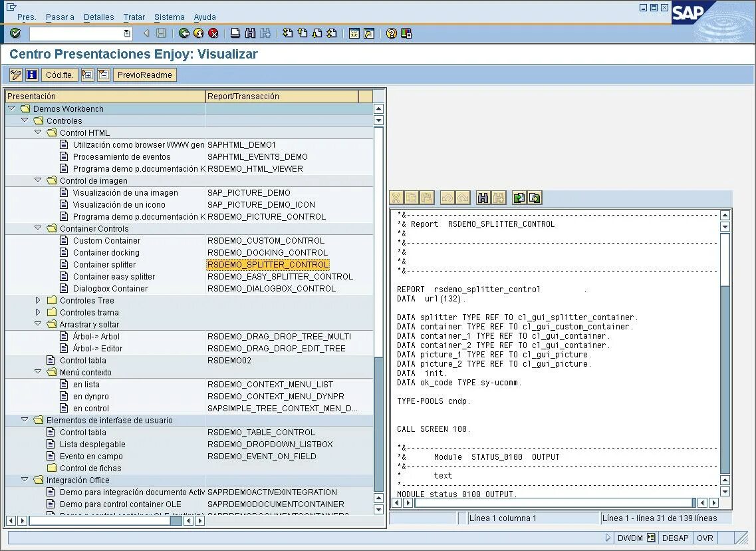Click the Print icon in main toolbar

(235, 33)
